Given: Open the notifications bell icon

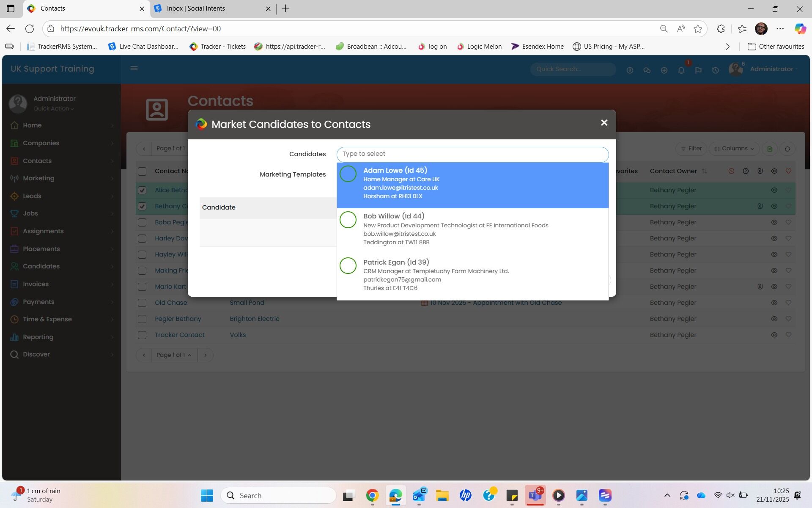Looking at the screenshot, I should [681, 70].
